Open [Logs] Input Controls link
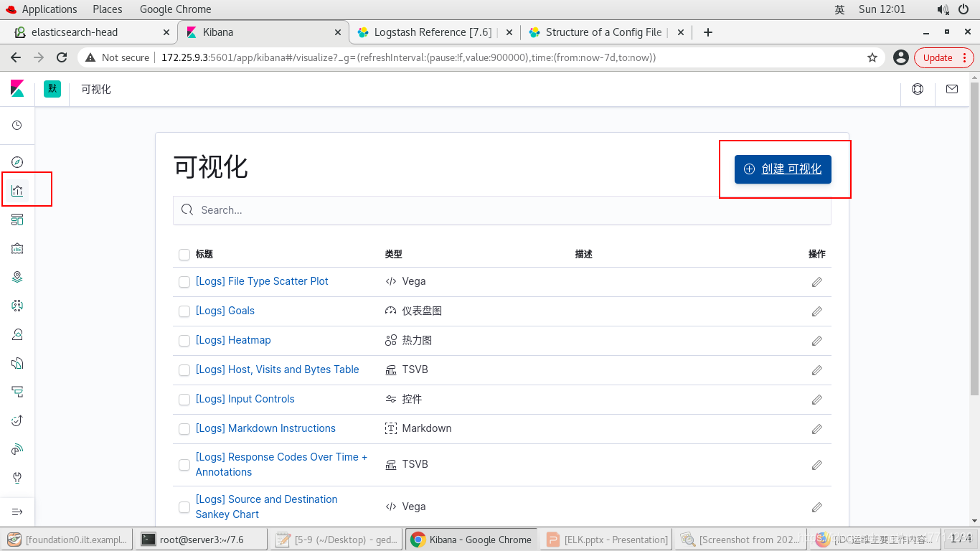Image resolution: width=980 pixels, height=551 pixels. click(x=245, y=399)
